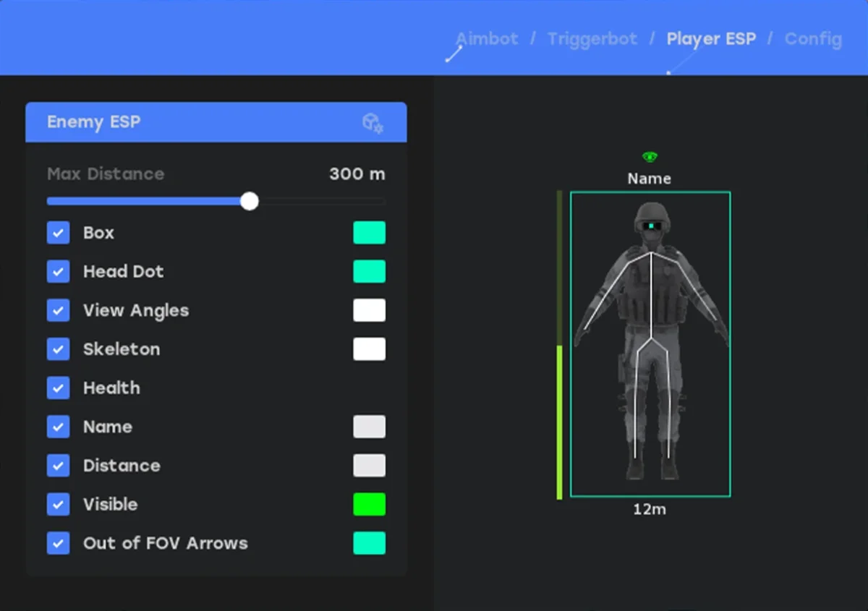This screenshot has height=611, width=868.
Task: Turn off the Skeleton checkbox
Action: (x=59, y=349)
